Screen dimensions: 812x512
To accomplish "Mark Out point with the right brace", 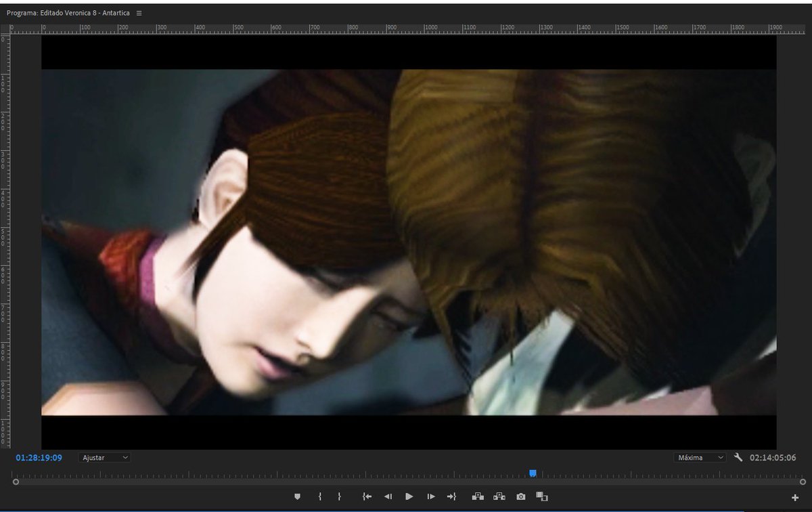I will point(339,496).
